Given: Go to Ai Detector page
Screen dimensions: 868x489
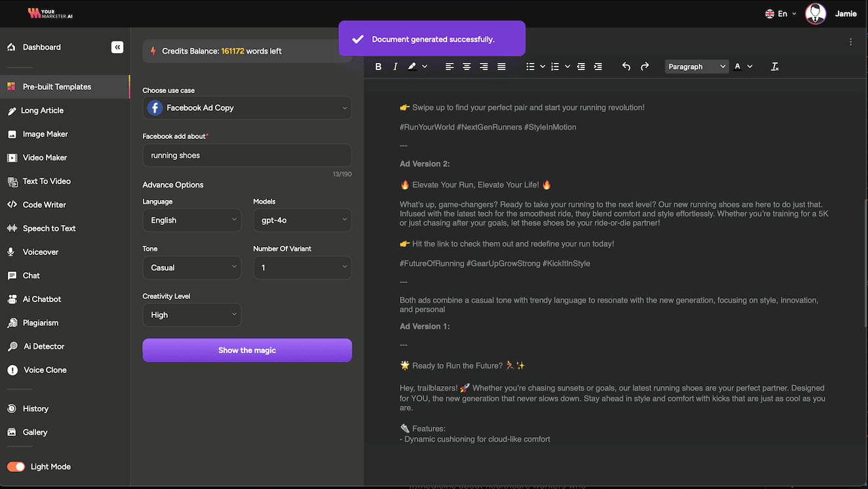Looking at the screenshot, I should coord(44,346).
